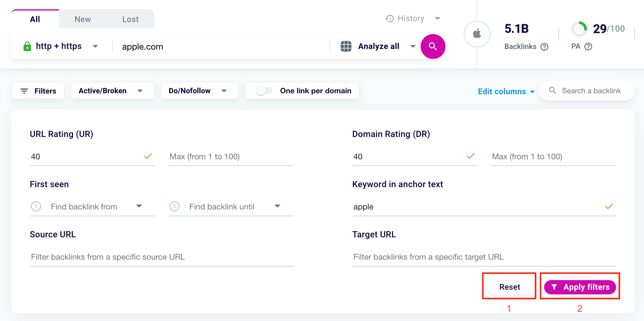The height and width of the screenshot is (321, 644).
Task: Click the Apple logo site icon
Action: 477,34
